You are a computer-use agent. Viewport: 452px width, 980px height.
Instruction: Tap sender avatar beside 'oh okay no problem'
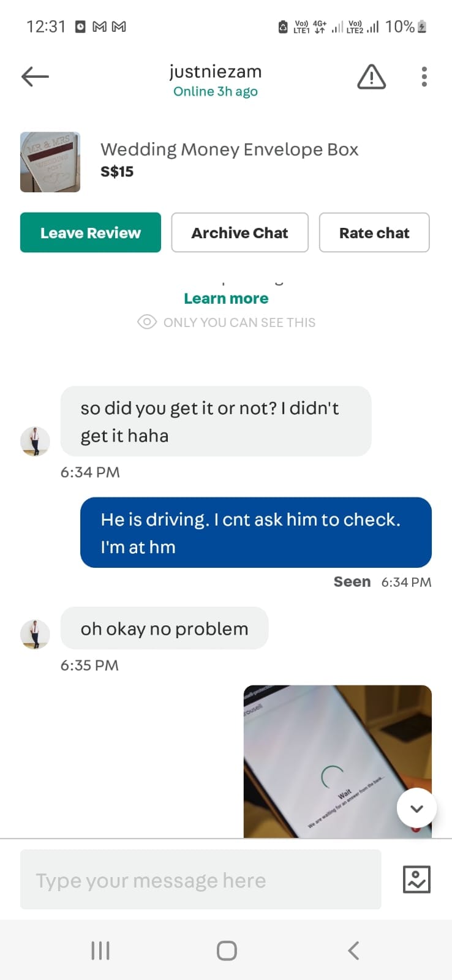click(35, 634)
